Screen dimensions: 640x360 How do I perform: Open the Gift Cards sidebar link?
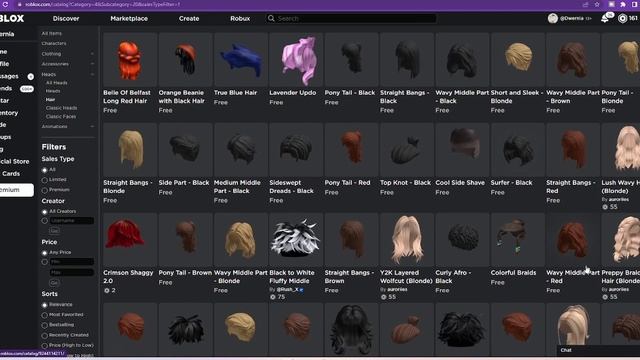(10, 173)
